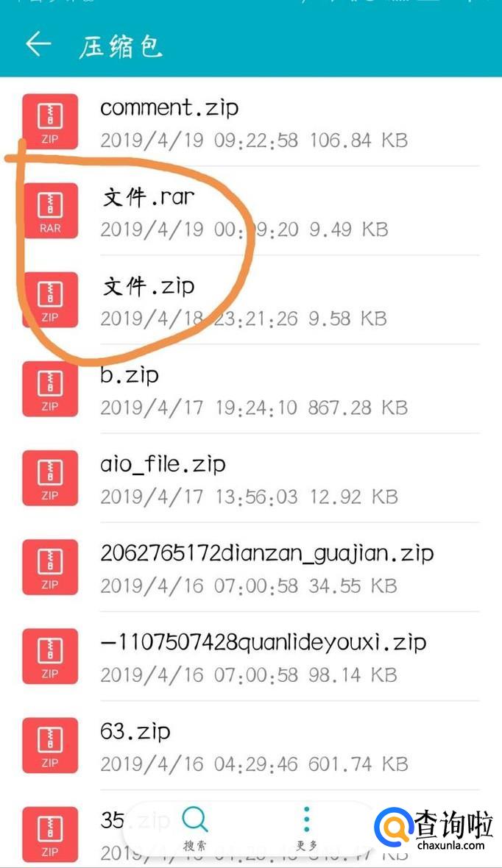Open 2062765172dianzan_guajian.zip entry
The height and width of the screenshot is (868, 502).
[250, 567]
